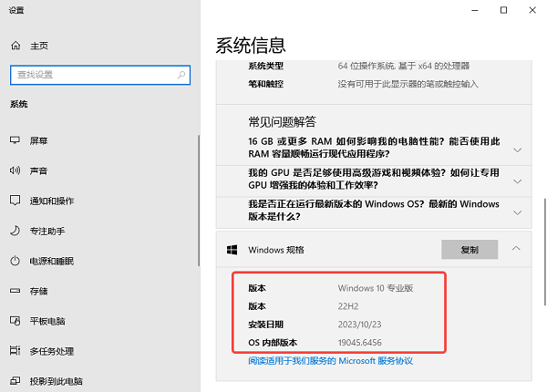Click the 多任务处理 multitasking icon
Viewport: 547px width, 392px height.
pos(15,350)
